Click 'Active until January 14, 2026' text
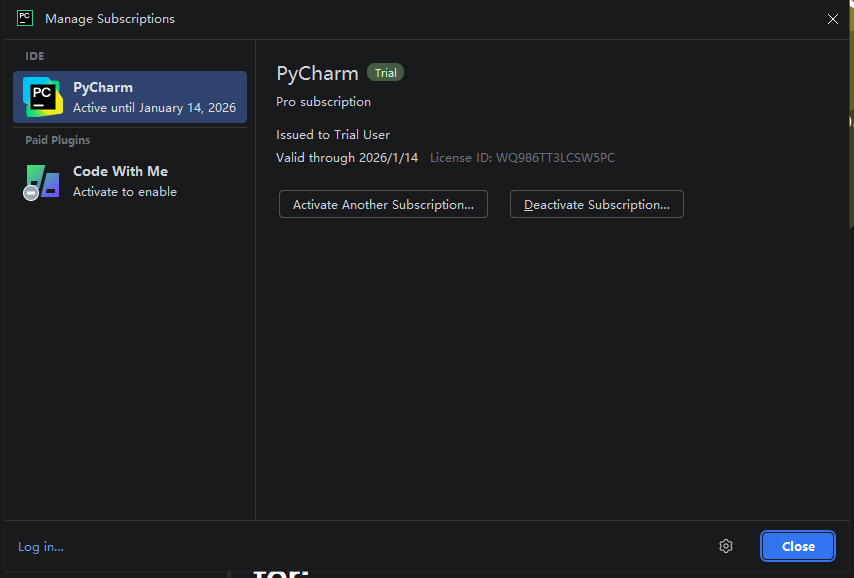 [x=155, y=108]
